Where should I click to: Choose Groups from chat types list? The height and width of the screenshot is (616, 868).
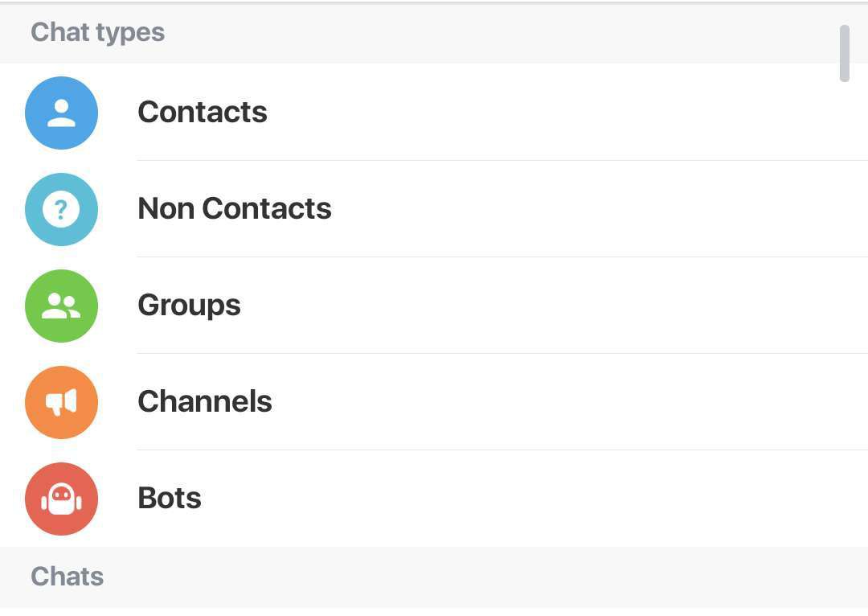[190, 306]
